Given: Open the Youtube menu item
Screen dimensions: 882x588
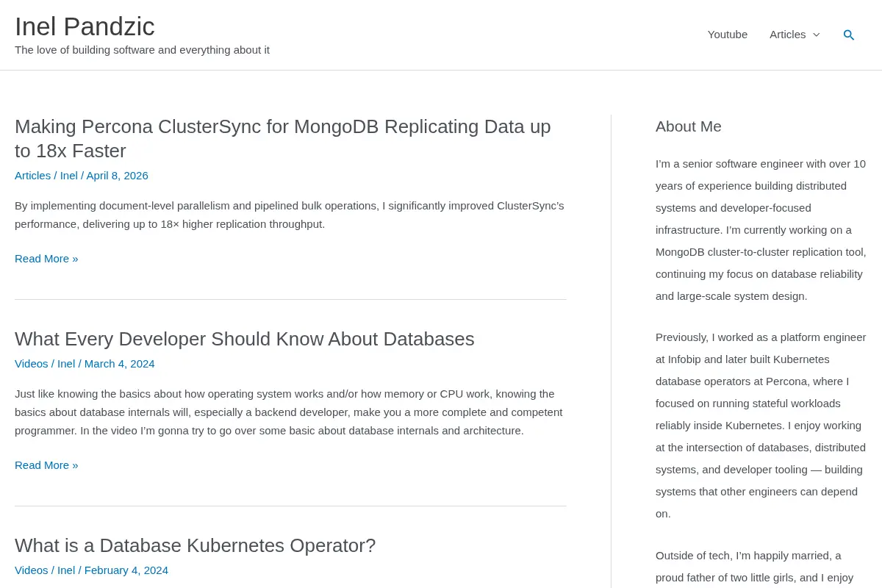Looking at the screenshot, I should coord(728,35).
